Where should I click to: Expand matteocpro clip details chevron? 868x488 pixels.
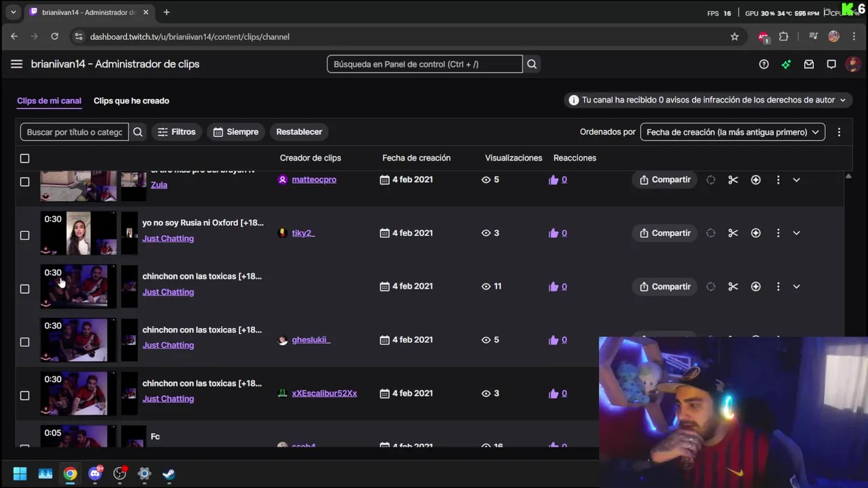point(796,180)
